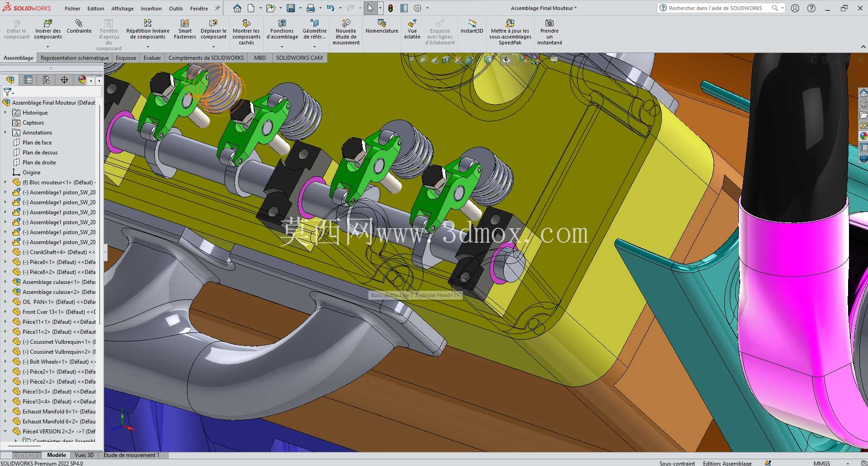
Task: Activate Déplacer le composant tool
Action: click(x=213, y=29)
